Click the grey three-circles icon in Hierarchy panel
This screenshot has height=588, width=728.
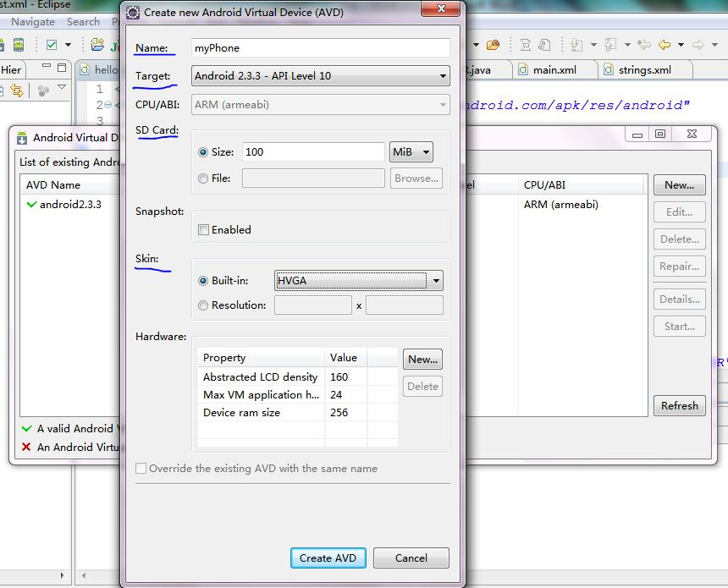point(43,90)
